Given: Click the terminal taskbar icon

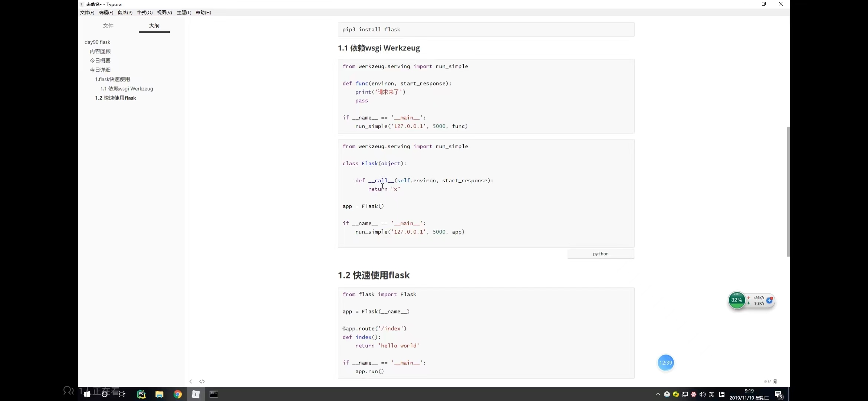Looking at the screenshot, I should click(x=214, y=394).
